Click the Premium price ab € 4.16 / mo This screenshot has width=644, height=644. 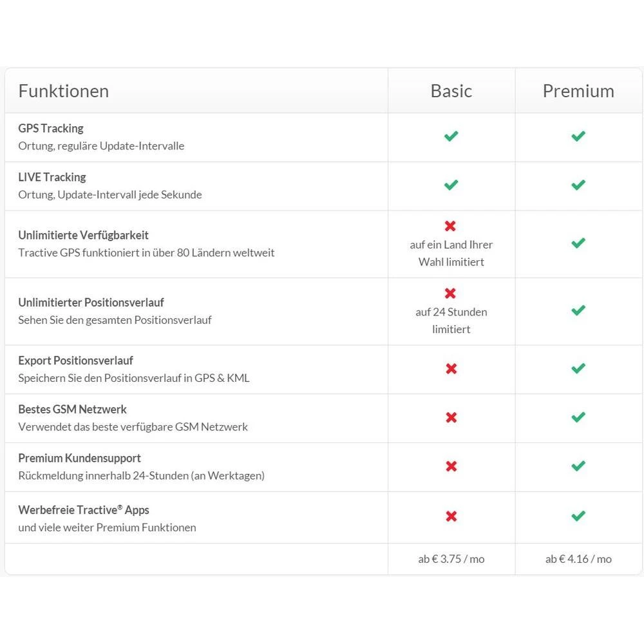(x=578, y=559)
